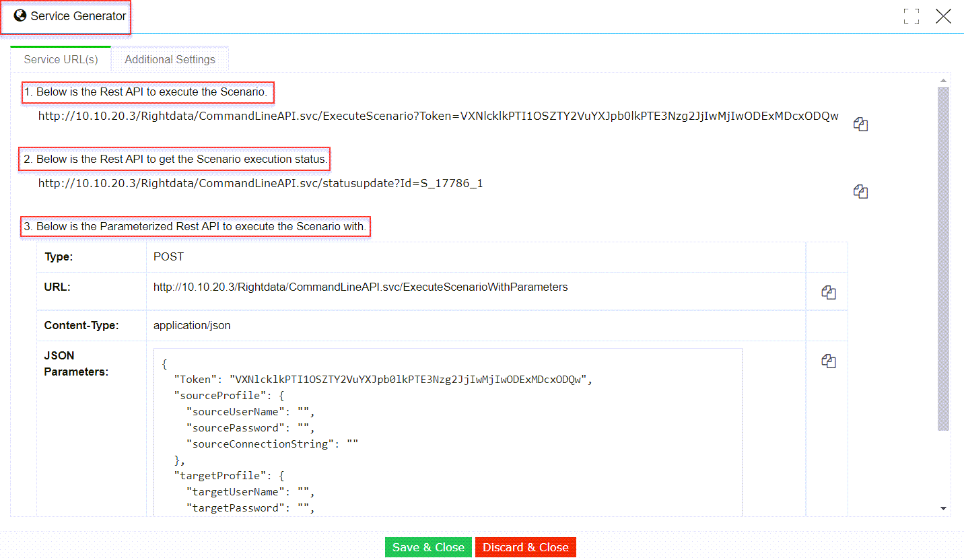
Task: Click the "sourceConnectionString" JSON line
Action: pyautogui.click(x=272, y=444)
